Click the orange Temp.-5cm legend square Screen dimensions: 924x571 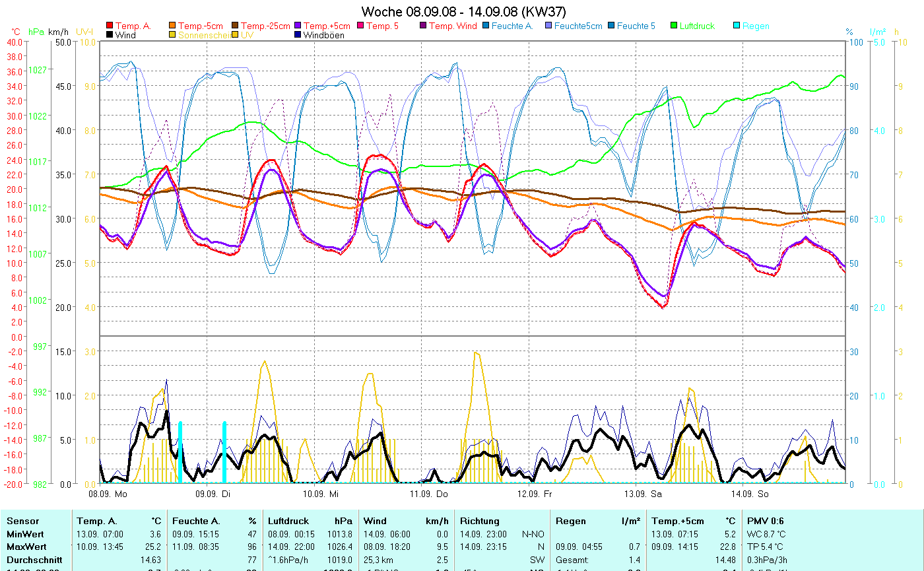pyautogui.click(x=173, y=26)
